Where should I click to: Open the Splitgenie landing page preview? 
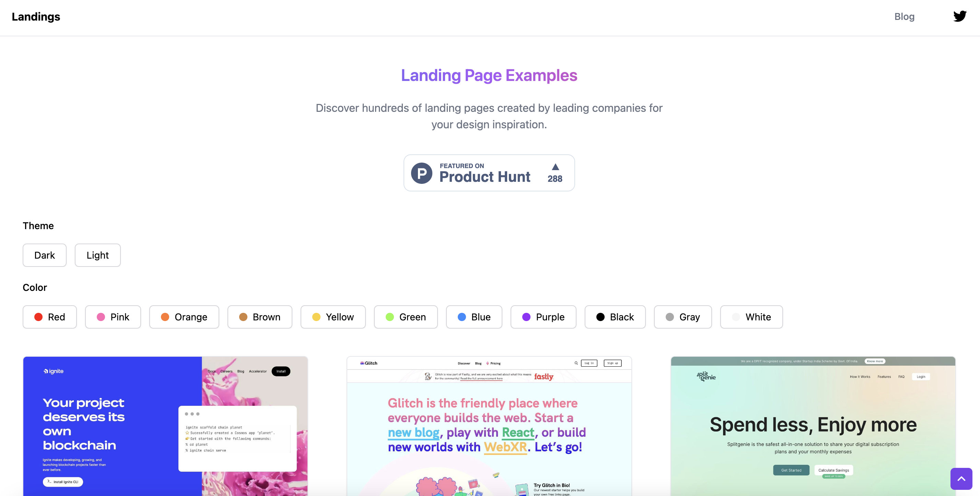click(813, 426)
